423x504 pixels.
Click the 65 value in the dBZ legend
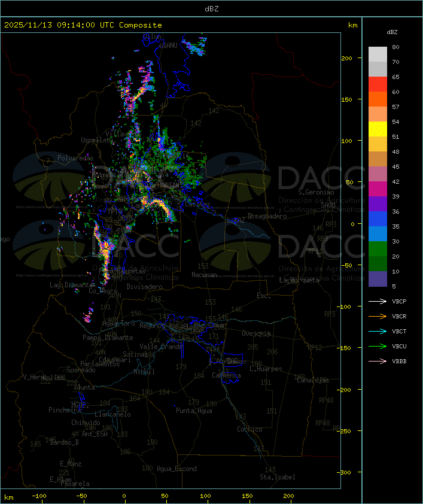(395, 77)
